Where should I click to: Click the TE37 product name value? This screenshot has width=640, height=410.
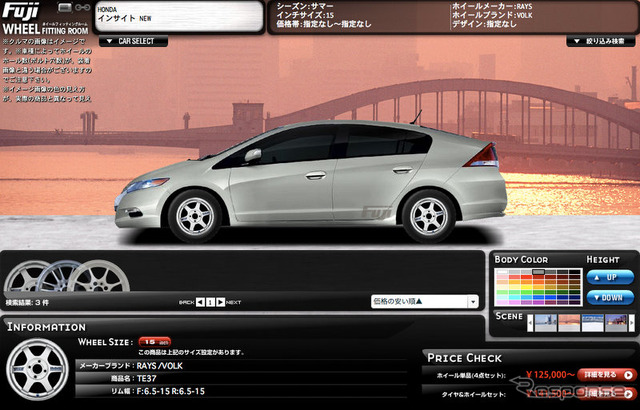point(147,378)
